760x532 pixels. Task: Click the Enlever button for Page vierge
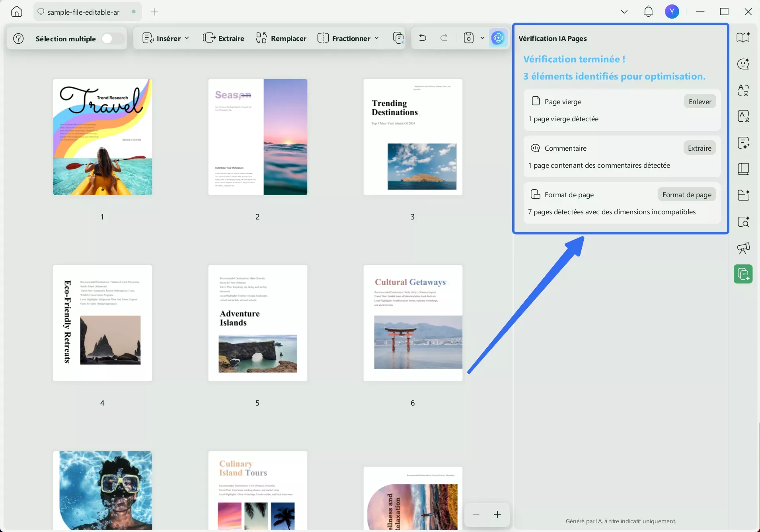700,101
